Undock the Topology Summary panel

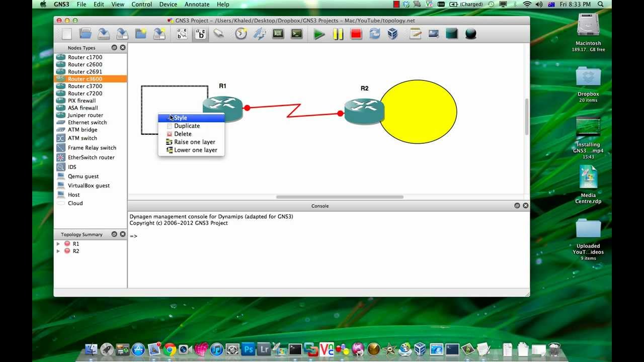pos(114,234)
